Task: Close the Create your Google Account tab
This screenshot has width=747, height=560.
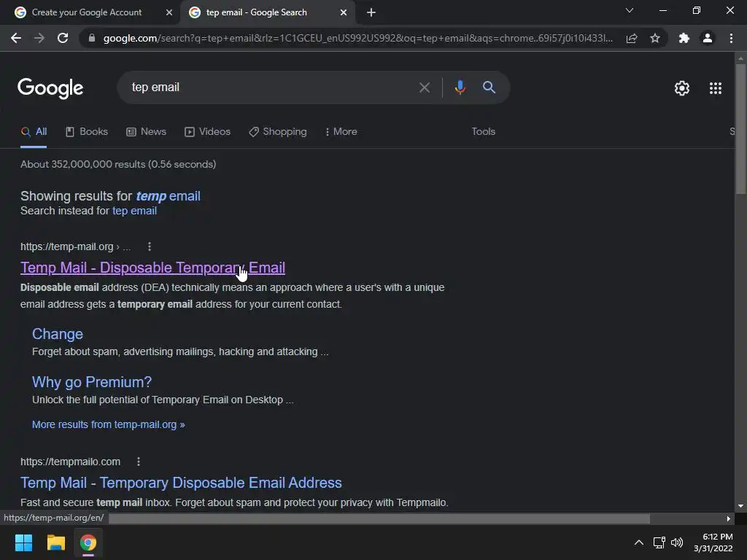Action: pyautogui.click(x=169, y=12)
